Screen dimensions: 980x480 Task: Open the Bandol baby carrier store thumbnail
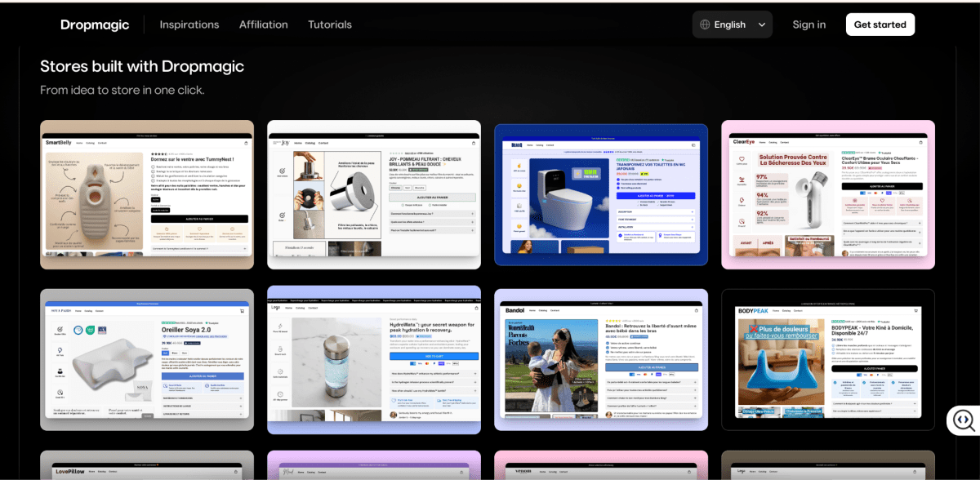601,359
